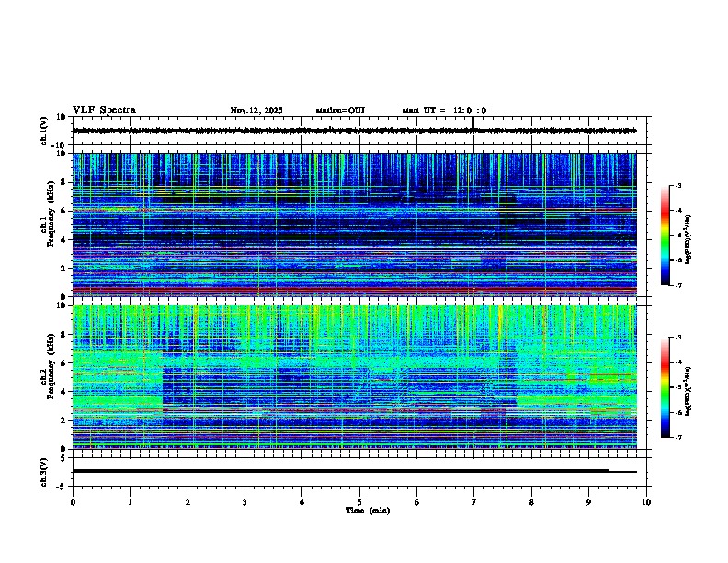Viewport: 728px width, 563px height.
Task: Click time axis tick label "4"
Action: coord(302,502)
